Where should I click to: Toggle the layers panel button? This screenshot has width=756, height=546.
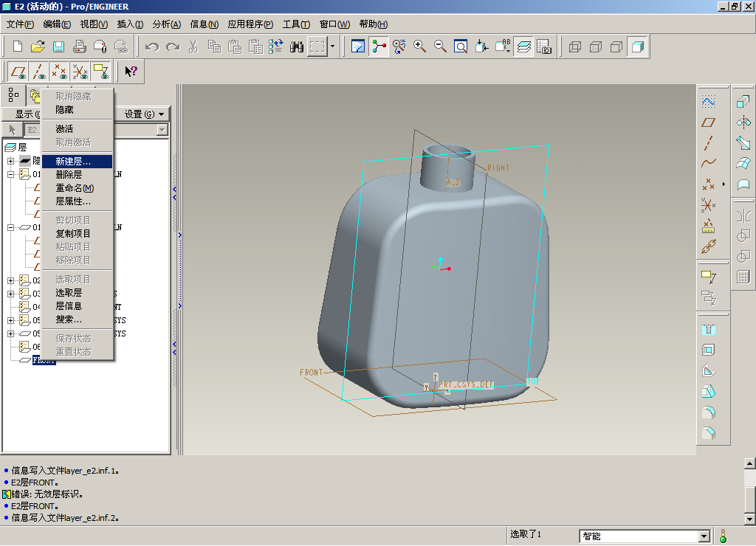click(x=523, y=46)
